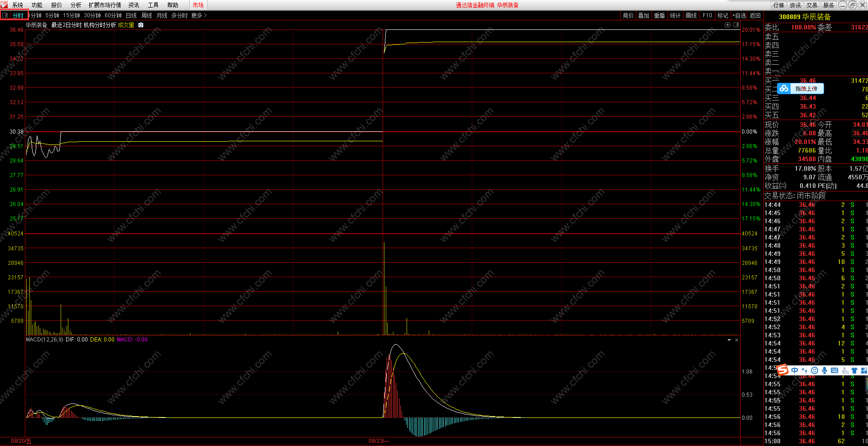Open the 系统 menu
The height and width of the screenshot is (446, 868).
[18, 5]
